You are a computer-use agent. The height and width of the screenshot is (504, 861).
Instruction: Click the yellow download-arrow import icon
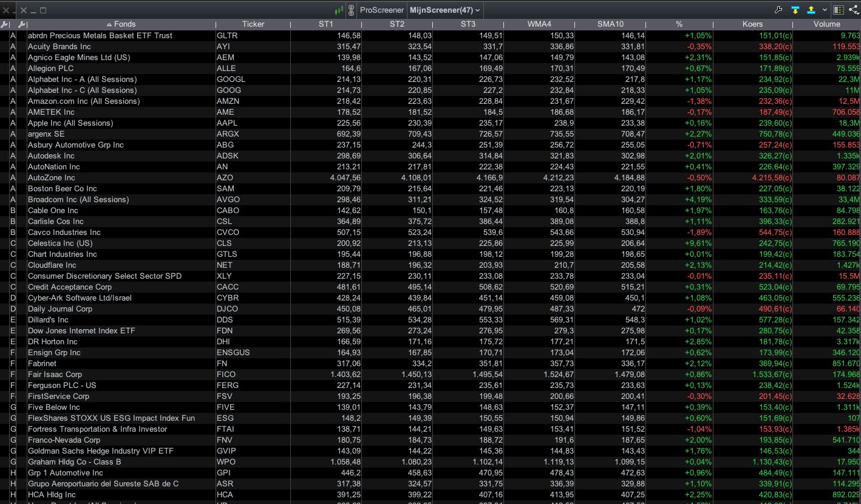795,10
